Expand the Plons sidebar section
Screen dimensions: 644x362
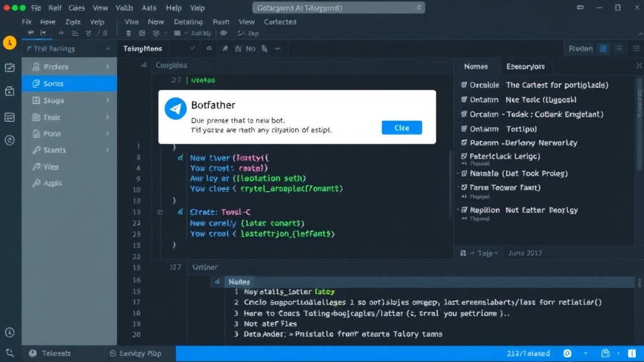[108, 133]
